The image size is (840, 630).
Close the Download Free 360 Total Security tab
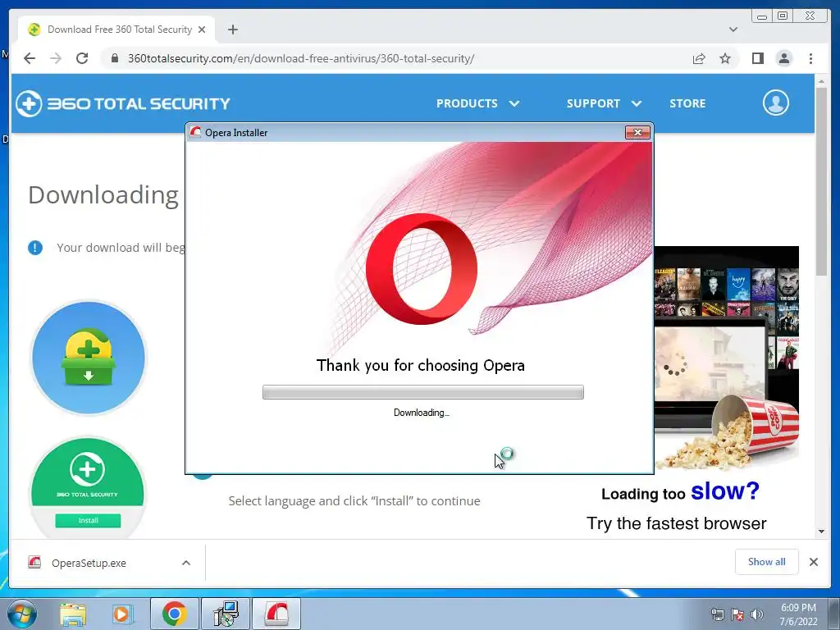(202, 30)
